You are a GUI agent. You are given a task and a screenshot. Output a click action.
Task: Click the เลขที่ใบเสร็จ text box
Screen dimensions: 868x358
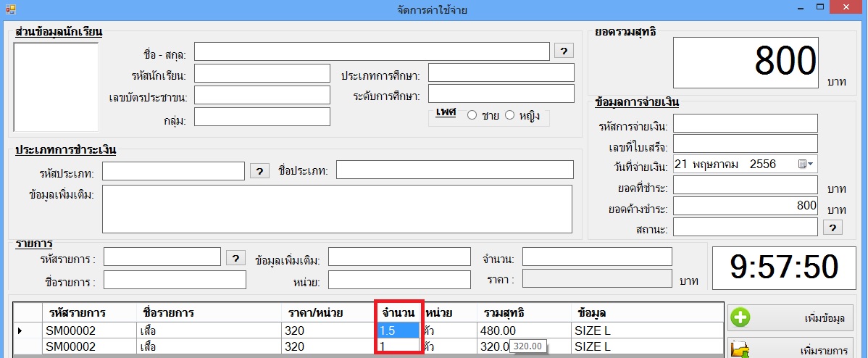(745, 144)
